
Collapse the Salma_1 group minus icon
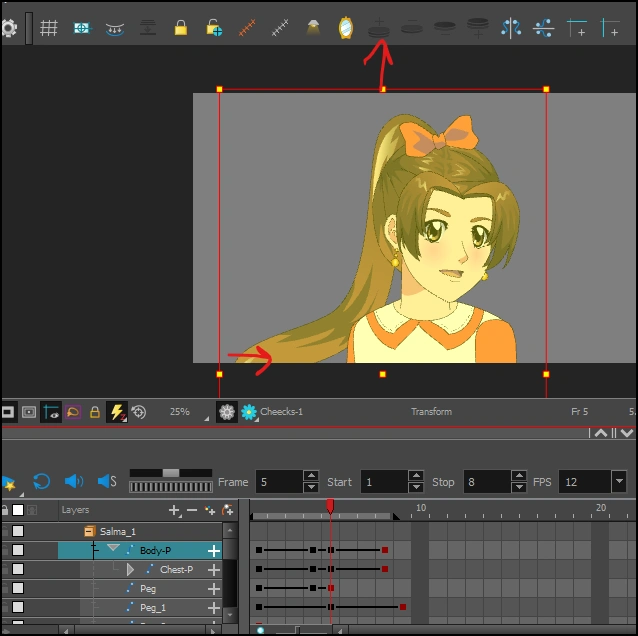(89, 531)
